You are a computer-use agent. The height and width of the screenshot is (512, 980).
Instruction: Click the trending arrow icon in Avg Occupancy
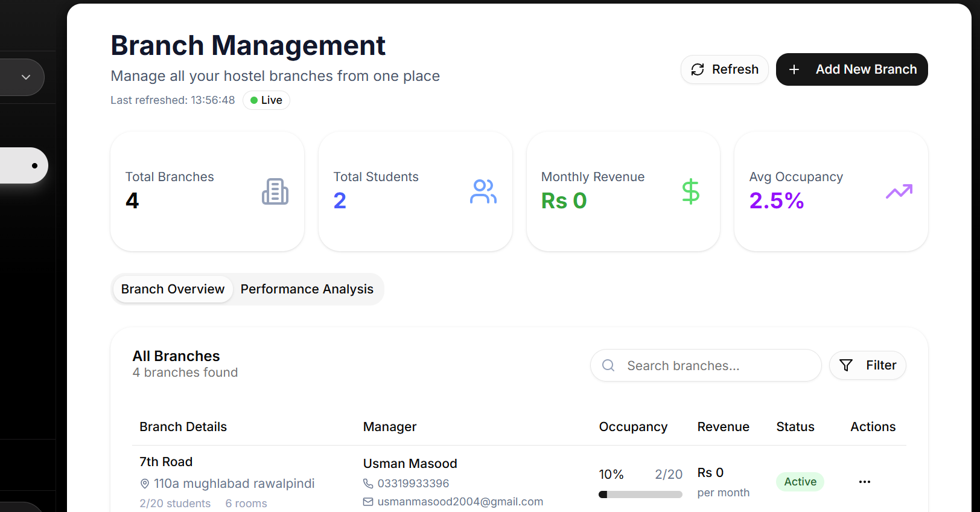pyautogui.click(x=899, y=191)
